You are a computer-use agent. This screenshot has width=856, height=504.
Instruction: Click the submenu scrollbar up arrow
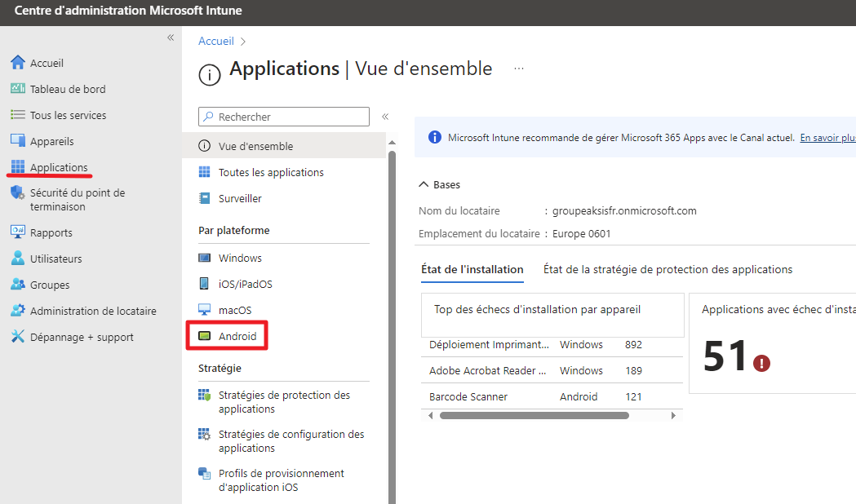(392, 143)
